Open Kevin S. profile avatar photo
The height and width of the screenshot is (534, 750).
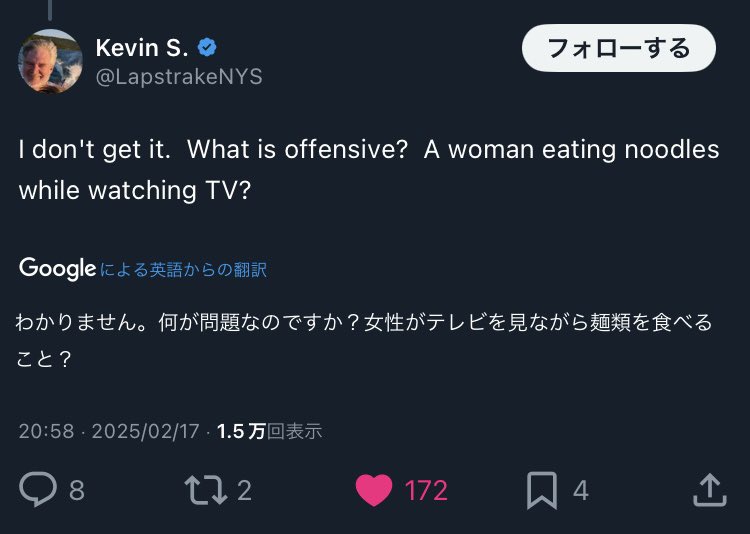coord(50,61)
